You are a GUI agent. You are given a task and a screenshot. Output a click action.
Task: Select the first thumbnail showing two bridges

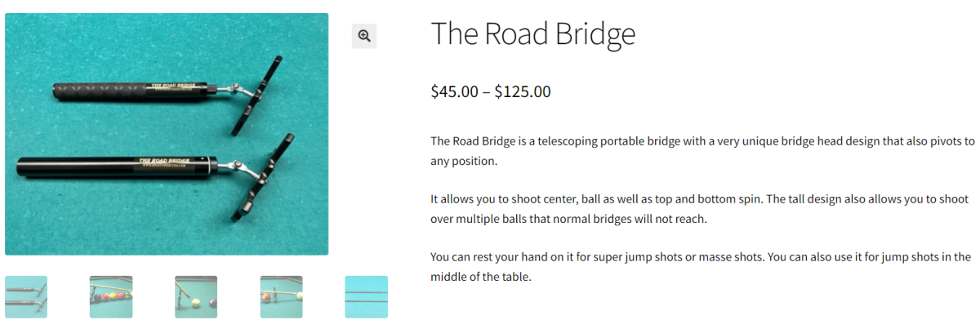[x=26, y=297]
